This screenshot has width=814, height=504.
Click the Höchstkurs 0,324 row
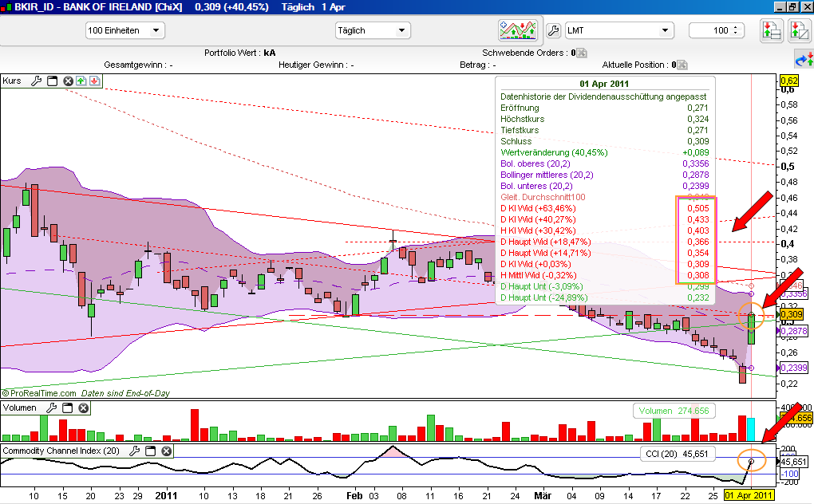pyautogui.click(x=604, y=119)
